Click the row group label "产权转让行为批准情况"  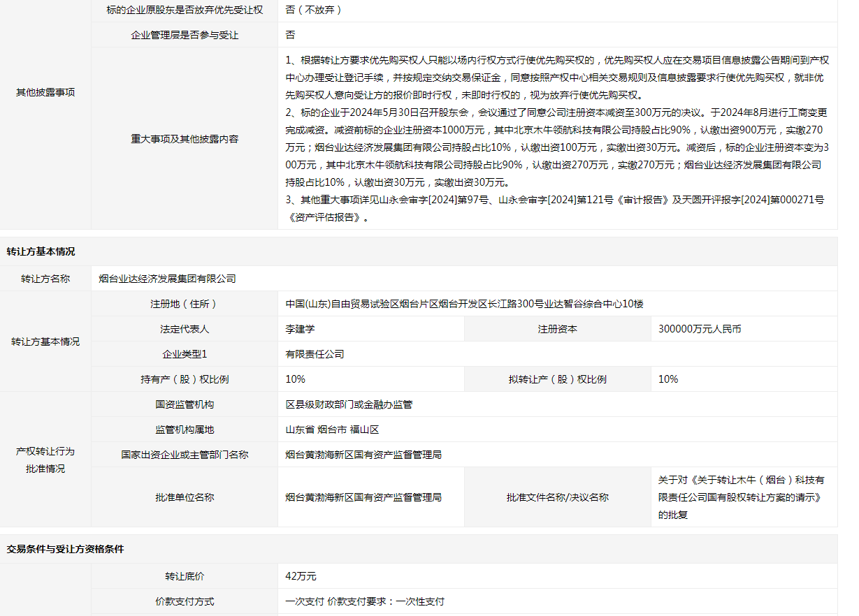pyautogui.click(x=45, y=460)
